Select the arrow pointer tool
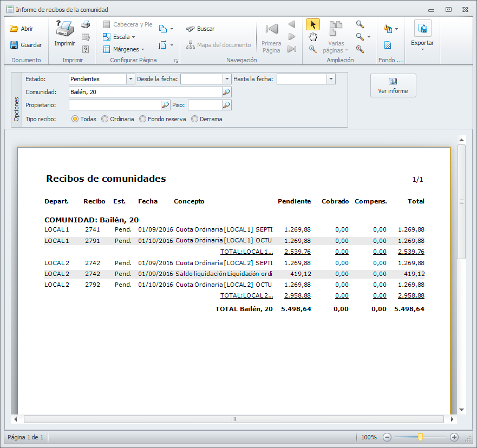The width and height of the screenshot is (477, 448). click(x=313, y=24)
